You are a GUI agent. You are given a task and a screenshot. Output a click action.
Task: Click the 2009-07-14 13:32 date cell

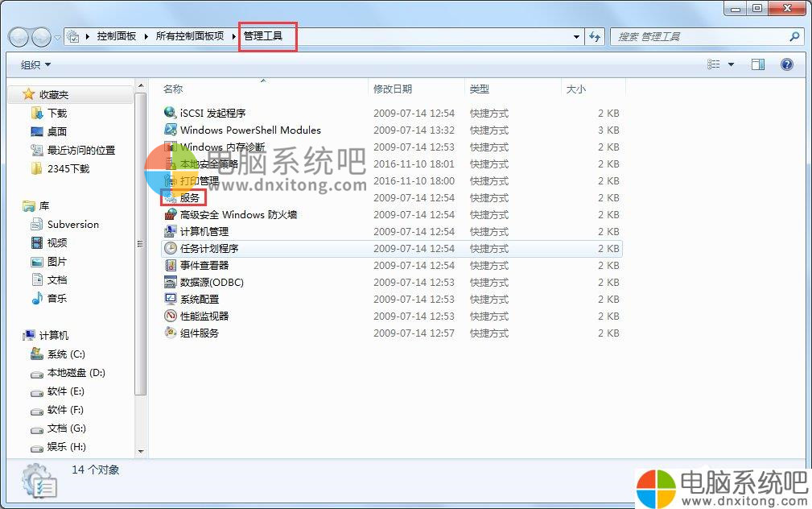[414, 130]
